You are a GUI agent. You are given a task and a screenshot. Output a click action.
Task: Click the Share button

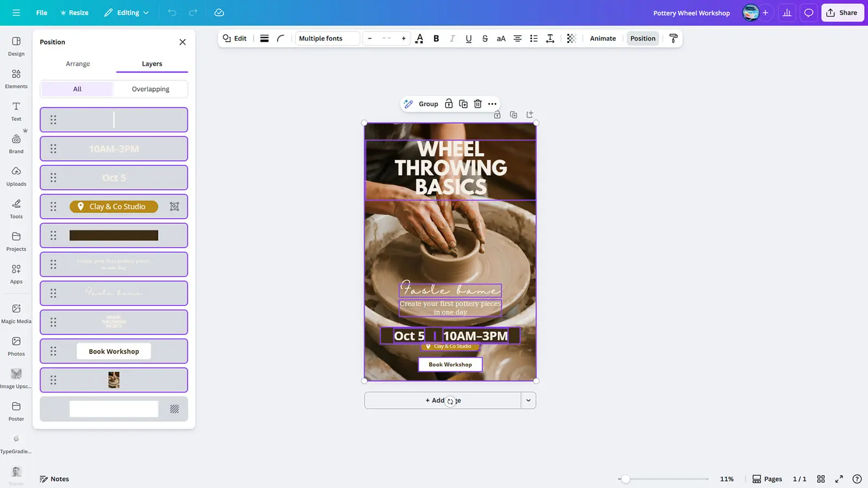(x=842, y=12)
